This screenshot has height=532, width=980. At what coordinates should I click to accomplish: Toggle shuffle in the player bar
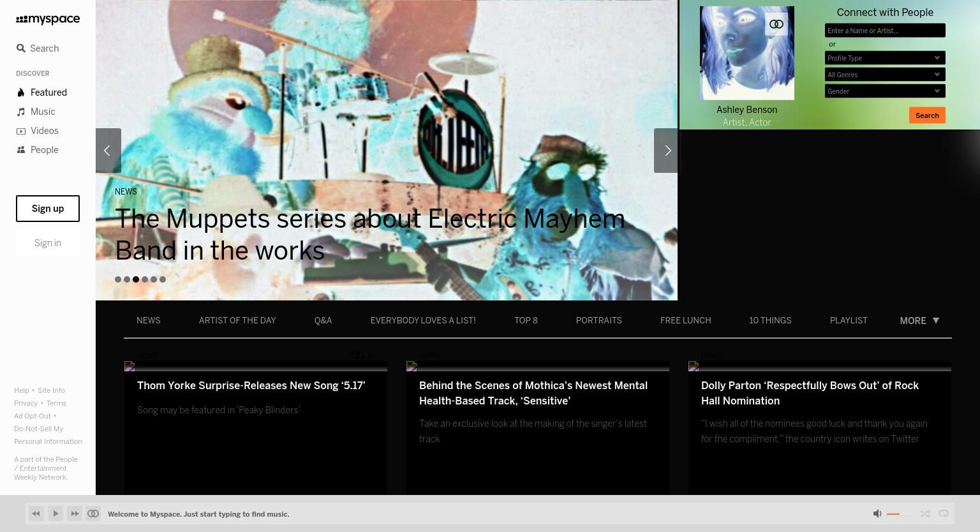pyautogui.click(x=925, y=514)
